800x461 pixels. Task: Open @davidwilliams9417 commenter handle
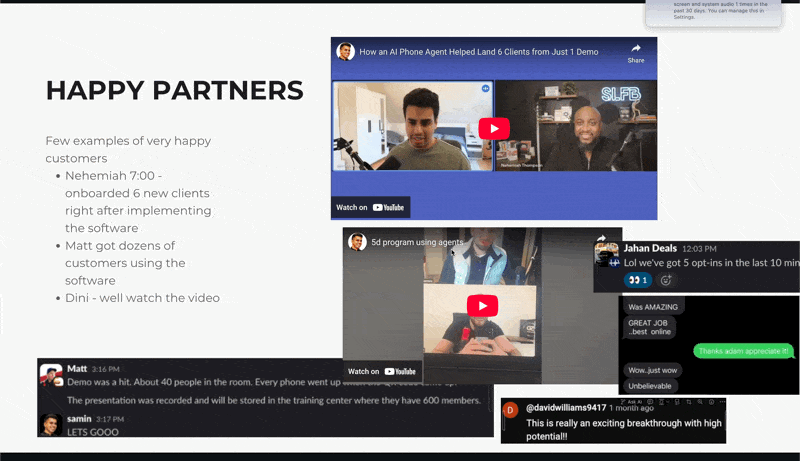point(566,408)
